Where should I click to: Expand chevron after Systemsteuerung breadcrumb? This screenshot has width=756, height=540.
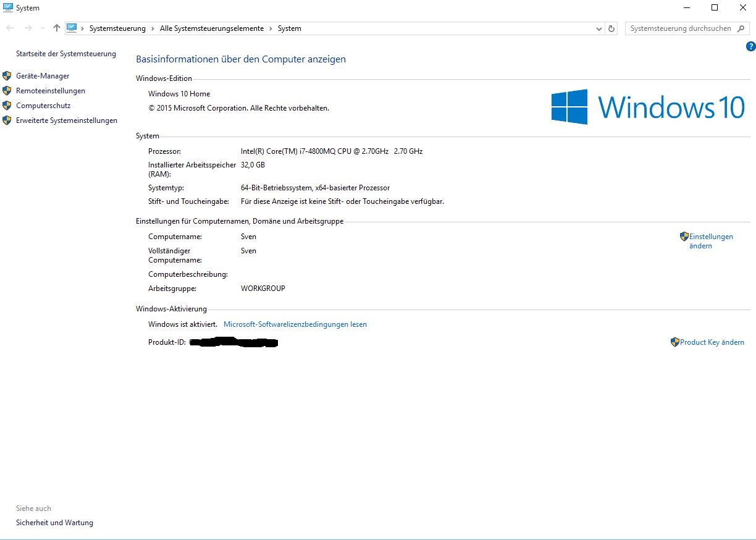153,28
